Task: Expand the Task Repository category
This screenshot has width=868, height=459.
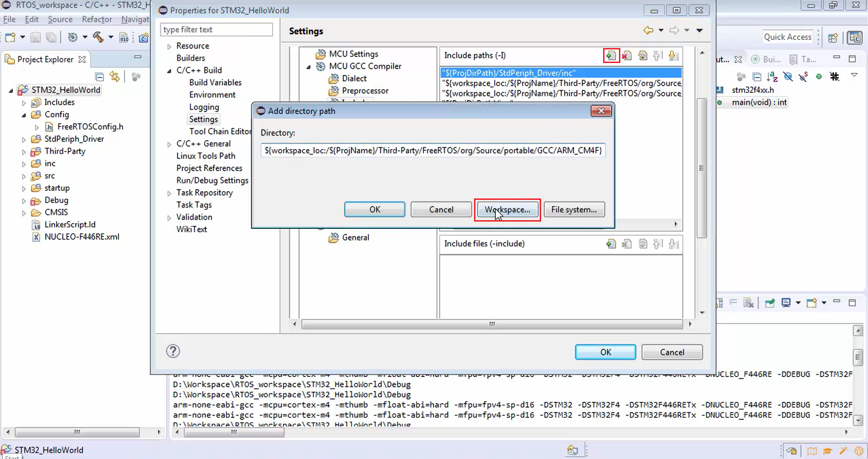Action: (169, 193)
